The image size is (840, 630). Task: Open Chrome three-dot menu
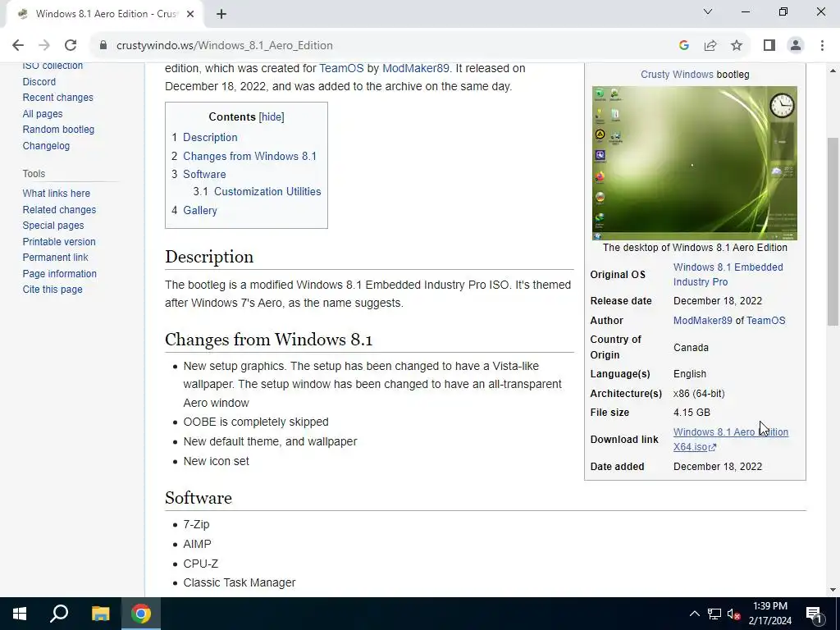(x=822, y=46)
